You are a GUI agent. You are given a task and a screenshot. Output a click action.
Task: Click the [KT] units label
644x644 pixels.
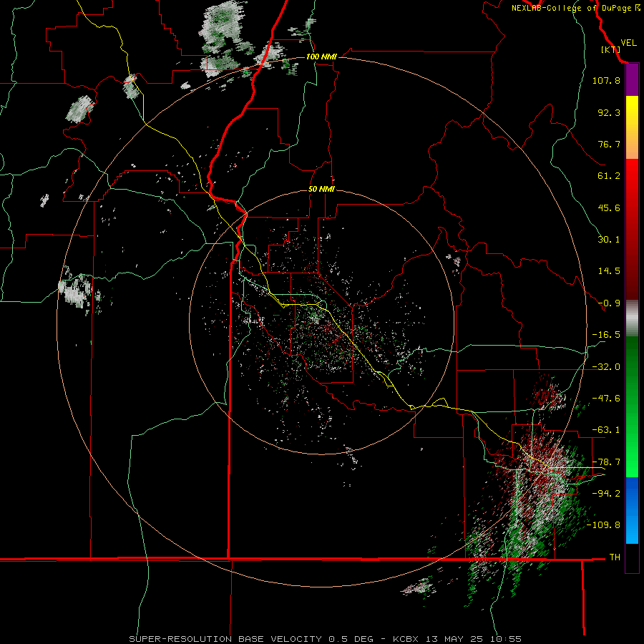[611, 49]
